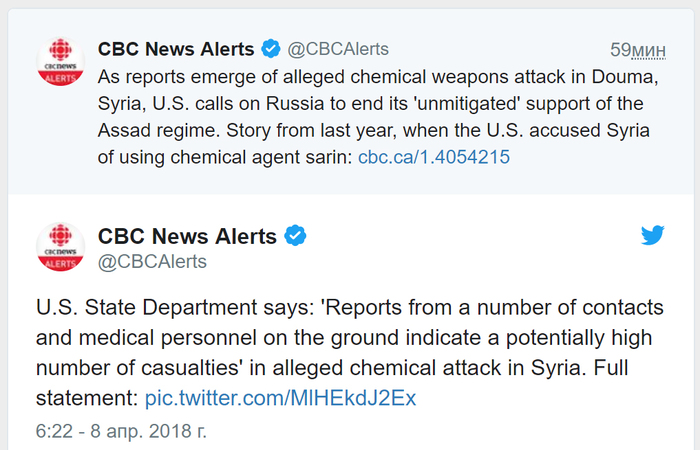Click the CBC News avatar in the lower tweet
This screenshot has height=450, width=700.
[60, 248]
